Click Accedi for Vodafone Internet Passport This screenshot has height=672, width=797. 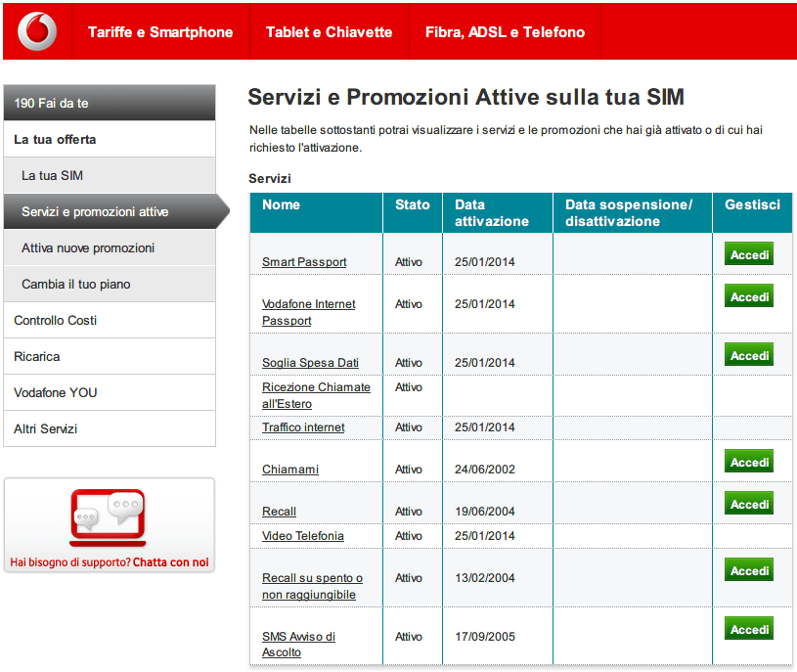point(749,296)
